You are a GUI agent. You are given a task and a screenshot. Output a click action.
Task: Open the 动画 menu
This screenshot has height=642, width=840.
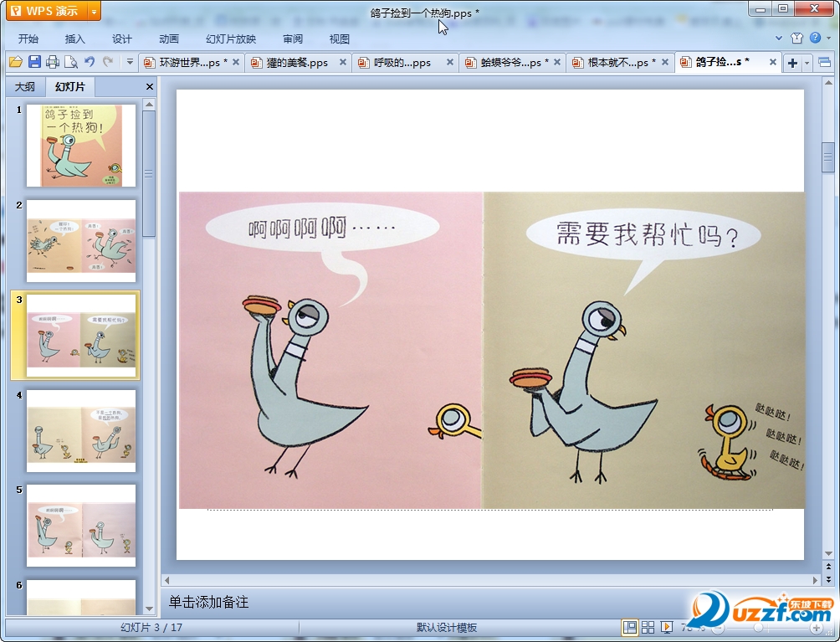pyautogui.click(x=169, y=39)
